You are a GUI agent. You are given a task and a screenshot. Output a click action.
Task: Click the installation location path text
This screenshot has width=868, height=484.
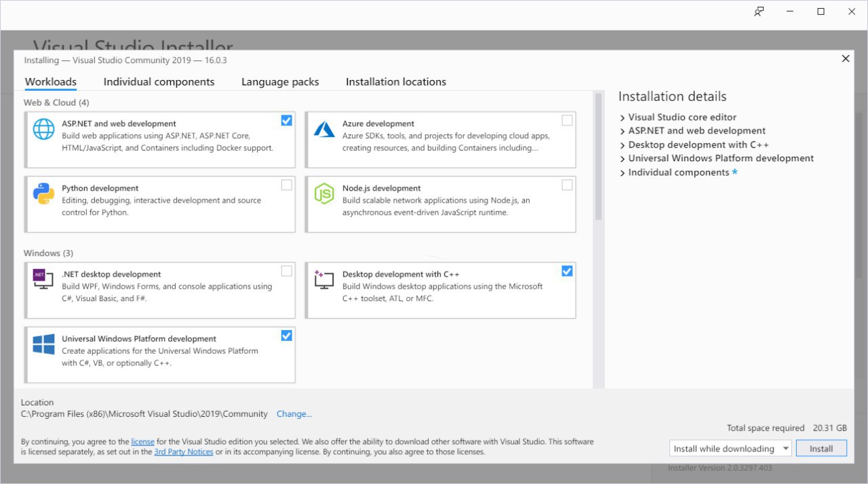(x=144, y=414)
